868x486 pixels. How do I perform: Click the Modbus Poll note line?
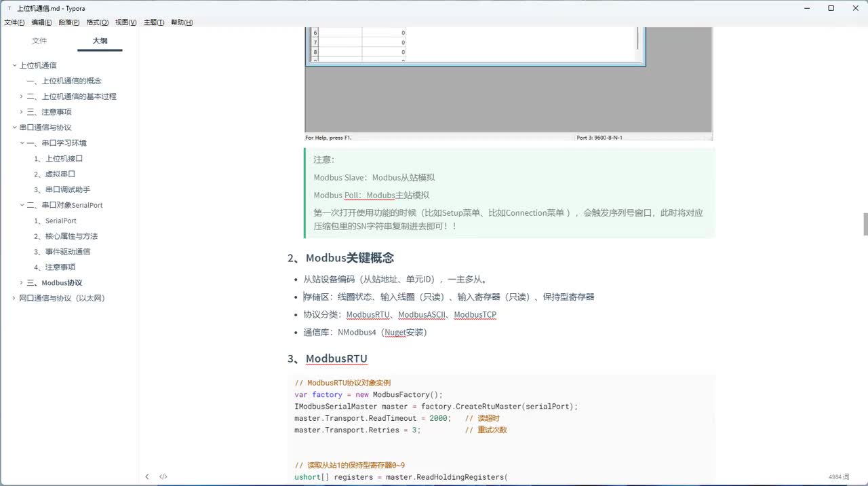tap(372, 195)
